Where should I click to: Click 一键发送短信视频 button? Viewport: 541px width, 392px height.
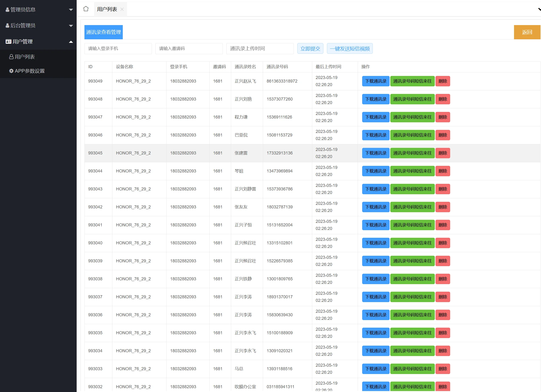click(x=349, y=49)
